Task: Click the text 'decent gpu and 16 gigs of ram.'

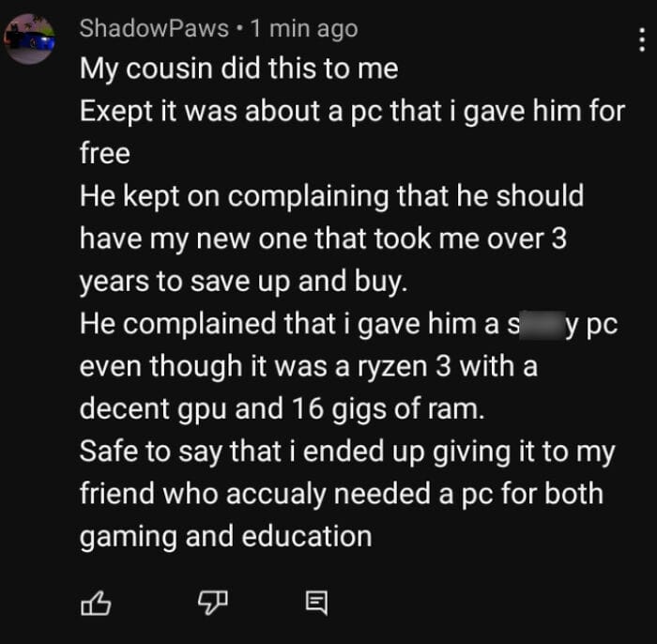Action: point(282,408)
